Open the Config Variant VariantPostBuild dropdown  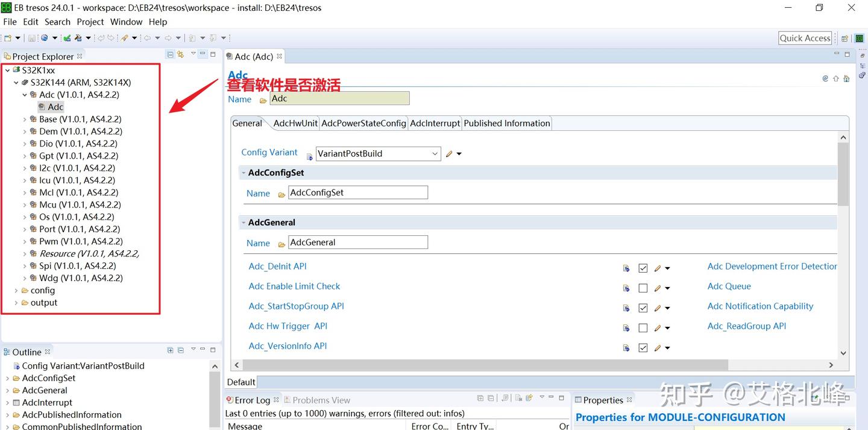435,154
